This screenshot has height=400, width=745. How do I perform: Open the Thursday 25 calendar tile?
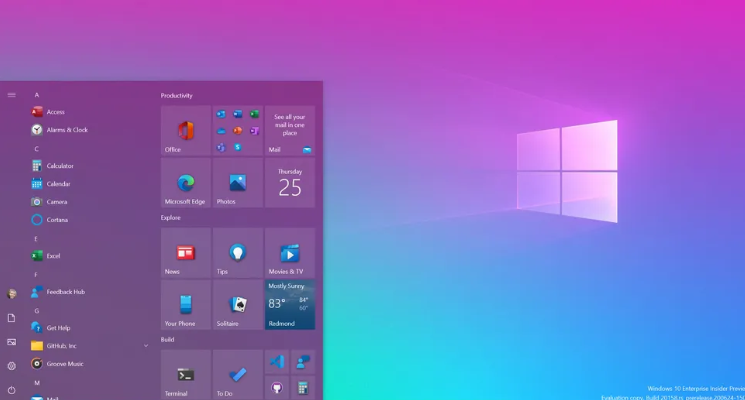coord(290,182)
